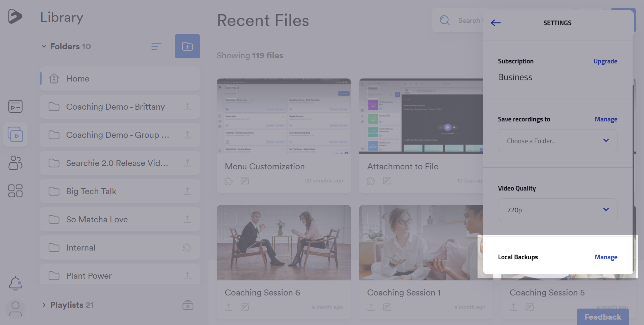Click the Coaching Session 5 title
Screen dimensions: 644x325
547,292
